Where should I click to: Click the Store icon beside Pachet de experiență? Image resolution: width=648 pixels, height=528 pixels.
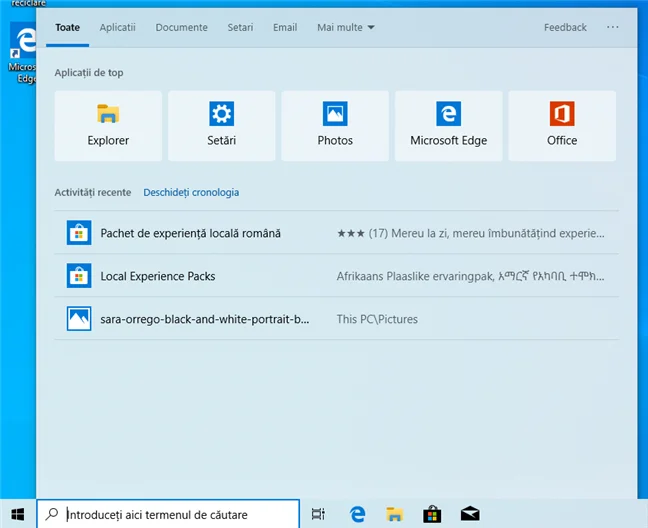(x=79, y=233)
